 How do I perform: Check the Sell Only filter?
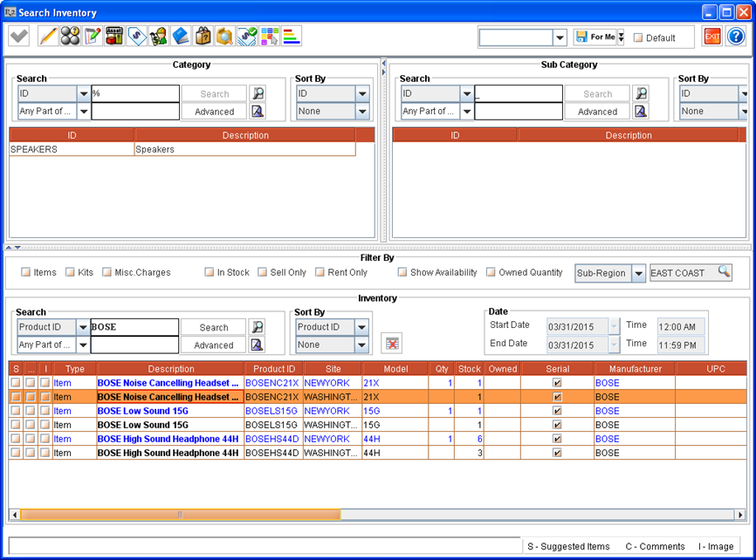(262, 272)
